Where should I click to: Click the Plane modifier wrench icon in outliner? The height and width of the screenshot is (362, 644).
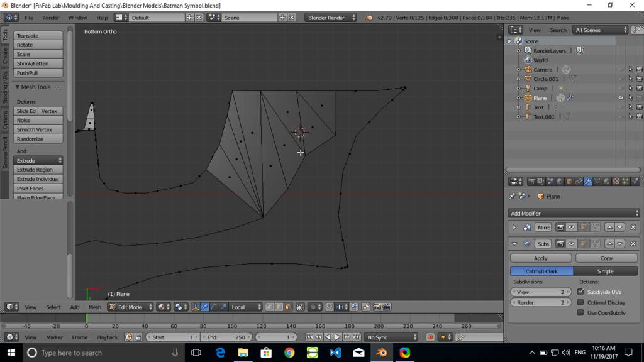[570, 98]
